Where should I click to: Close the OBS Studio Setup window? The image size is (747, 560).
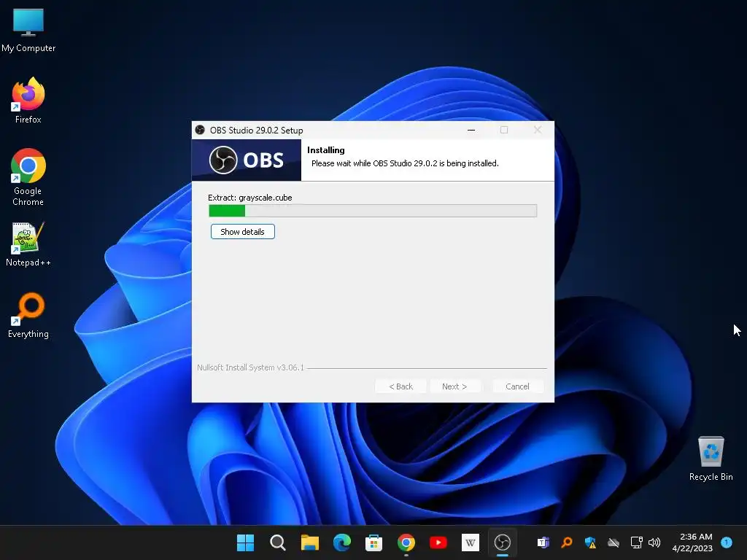538,130
